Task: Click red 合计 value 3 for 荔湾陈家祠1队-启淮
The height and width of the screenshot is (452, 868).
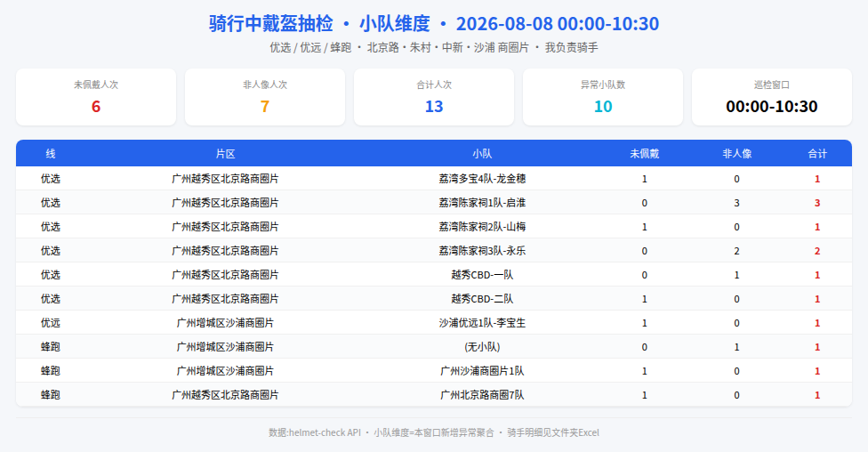Action: (x=817, y=203)
